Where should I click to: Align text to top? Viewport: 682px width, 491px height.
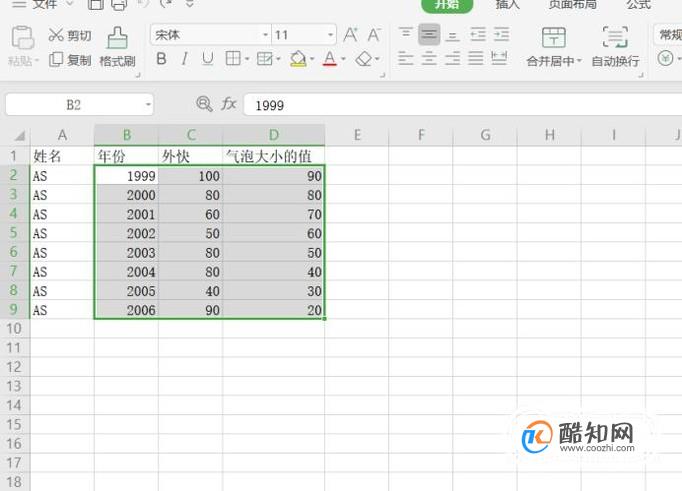pyautogui.click(x=406, y=33)
